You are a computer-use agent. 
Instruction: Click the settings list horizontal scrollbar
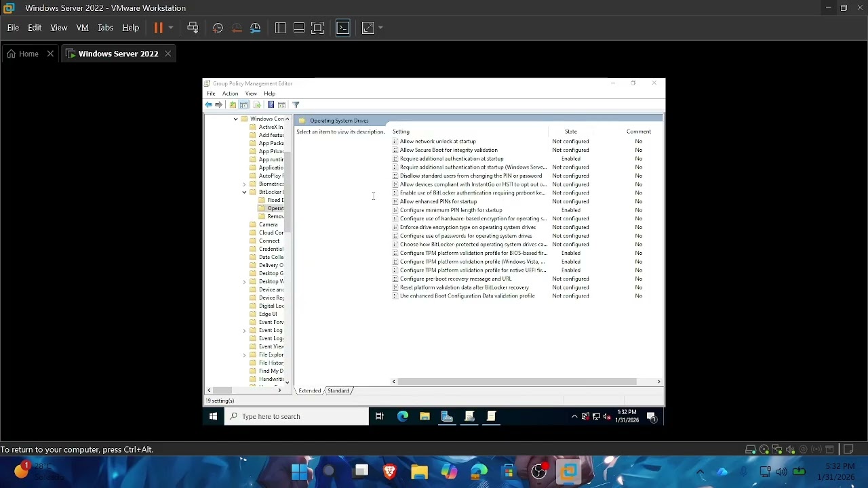point(517,382)
